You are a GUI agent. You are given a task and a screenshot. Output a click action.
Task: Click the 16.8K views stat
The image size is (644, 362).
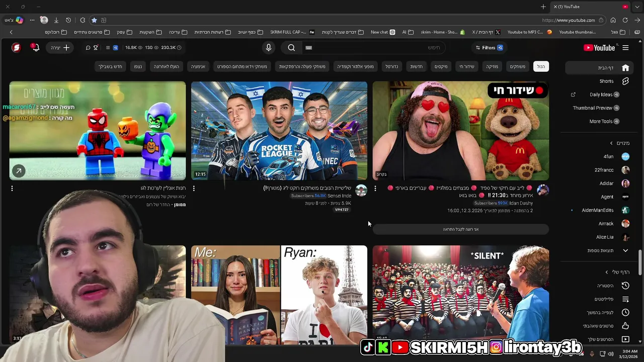click(135, 48)
